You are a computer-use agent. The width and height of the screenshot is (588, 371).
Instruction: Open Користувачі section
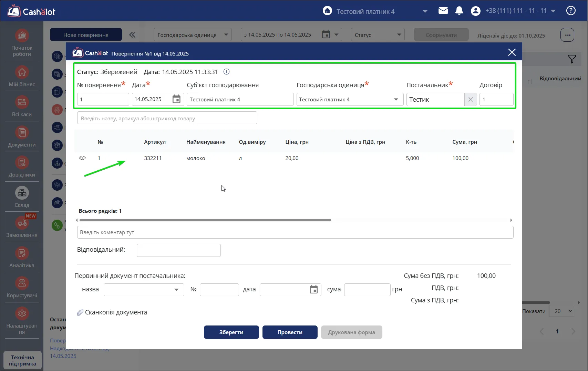tap(22, 288)
